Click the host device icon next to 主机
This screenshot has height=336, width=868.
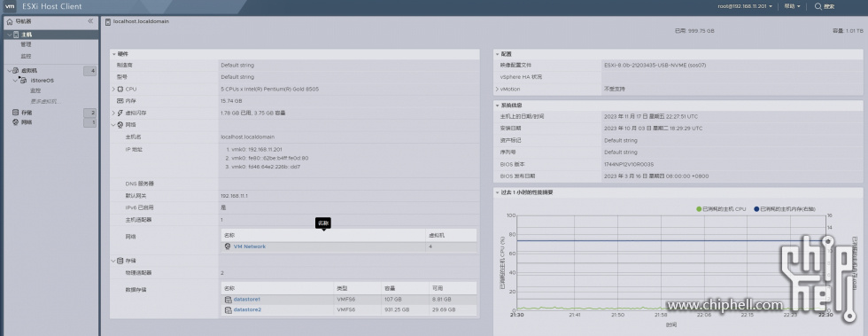(16, 35)
